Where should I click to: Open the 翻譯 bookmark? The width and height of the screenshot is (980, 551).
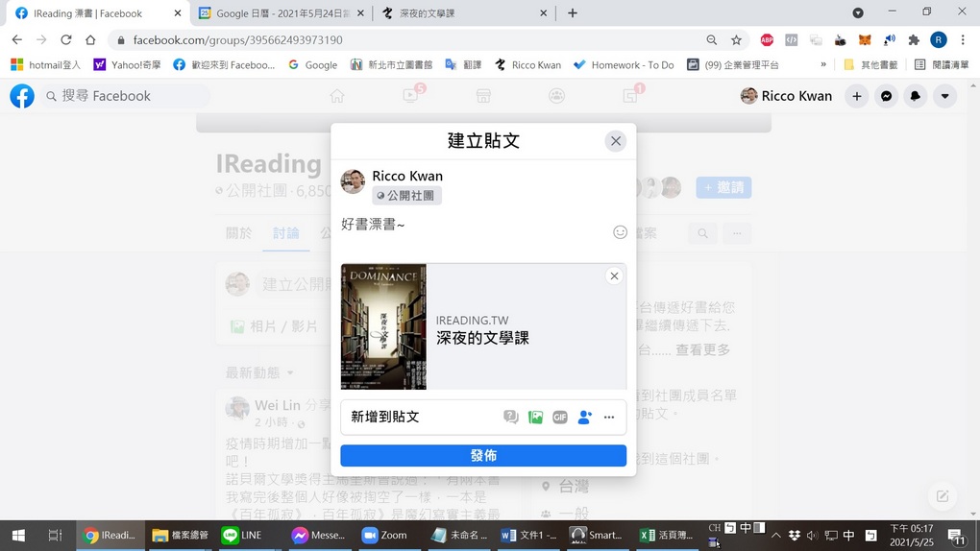[463, 65]
